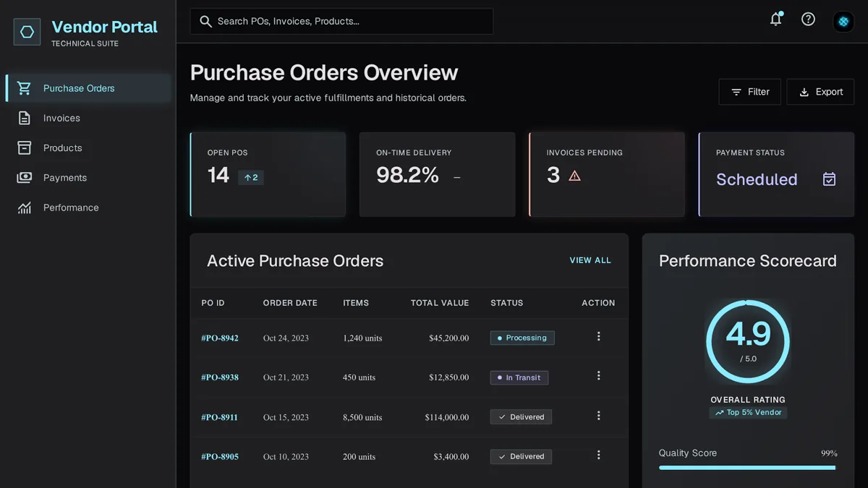Click the $114,000.00 total value cell
Image resolution: width=868 pixels, height=488 pixels.
click(x=447, y=417)
